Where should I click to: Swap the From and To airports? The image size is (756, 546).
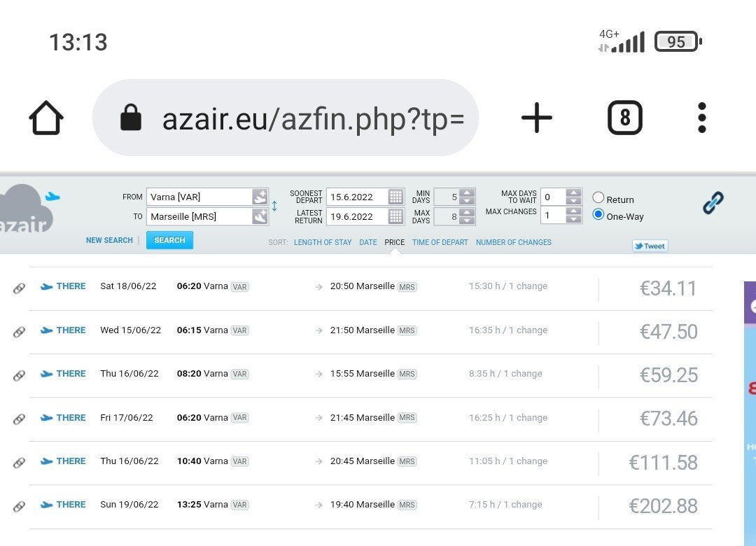(x=274, y=206)
